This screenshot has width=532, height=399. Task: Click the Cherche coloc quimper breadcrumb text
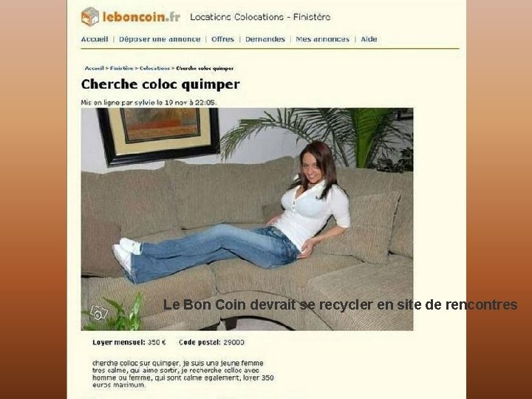(205, 68)
